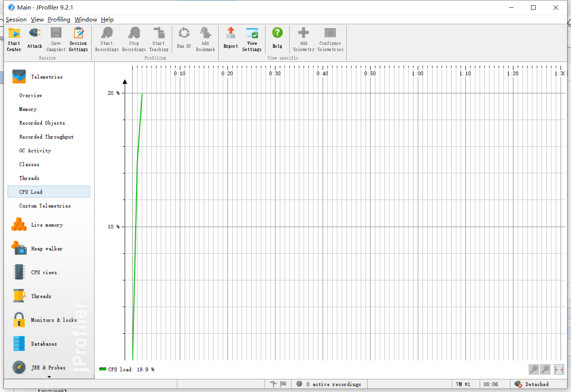Viewport: 571px width, 392px height.
Task: Click the scale-to-fit-window icon
Action: click(559, 369)
